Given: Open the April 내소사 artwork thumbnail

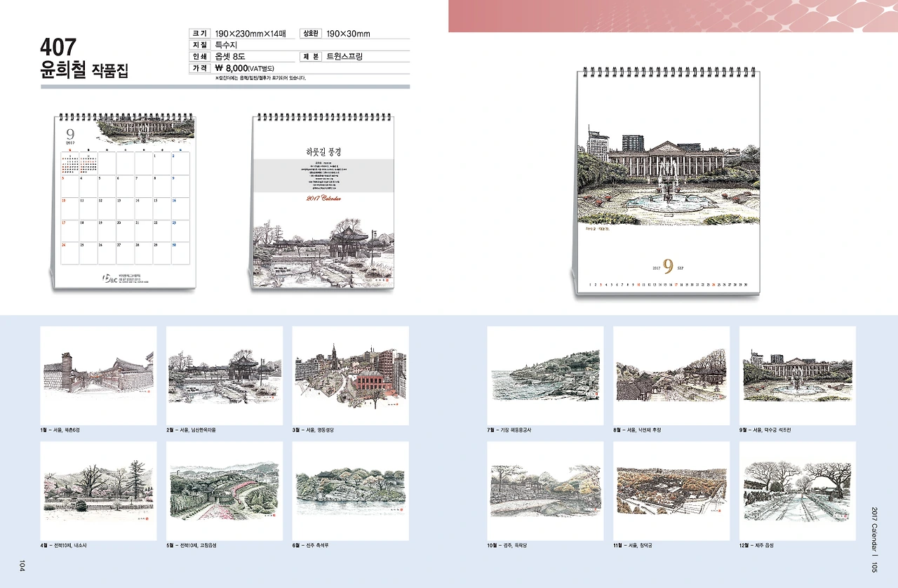Looking at the screenshot, I should coord(98,490).
